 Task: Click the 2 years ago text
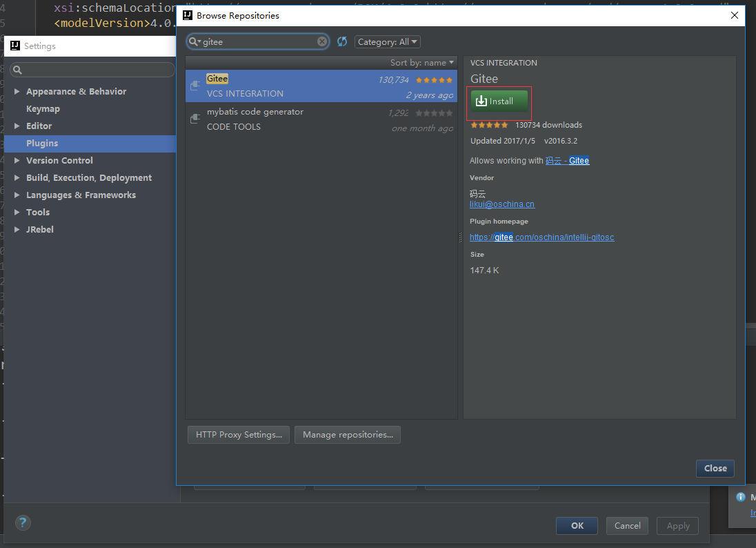[x=430, y=95]
